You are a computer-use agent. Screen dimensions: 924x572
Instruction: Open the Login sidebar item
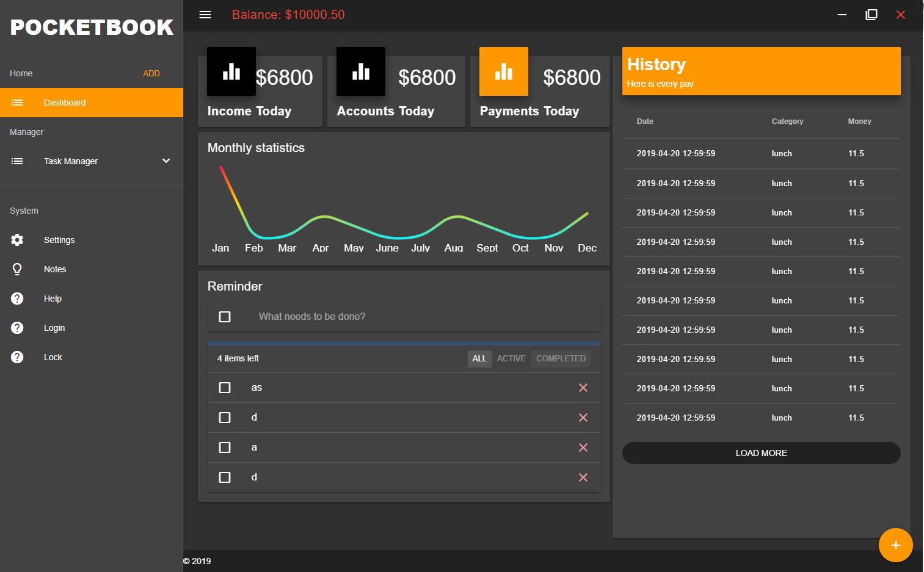(x=54, y=328)
